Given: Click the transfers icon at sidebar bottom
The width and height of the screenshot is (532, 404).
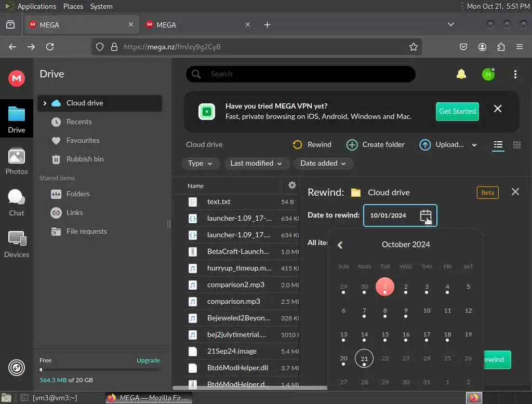Looking at the screenshot, I should pyautogui.click(x=16, y=368).
